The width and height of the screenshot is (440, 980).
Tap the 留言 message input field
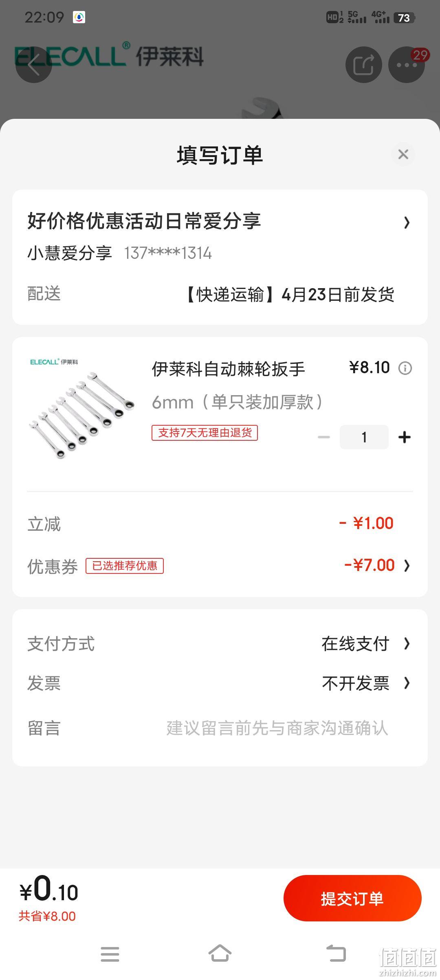(277, 728)
